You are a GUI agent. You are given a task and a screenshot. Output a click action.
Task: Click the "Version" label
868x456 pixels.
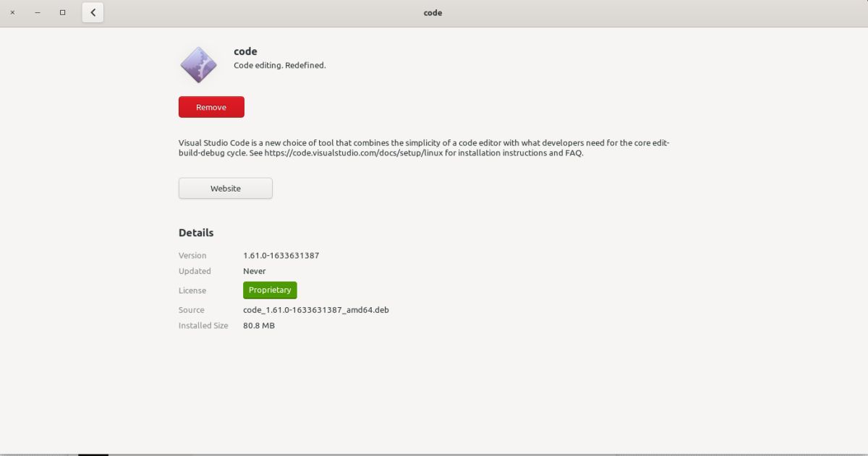click(192, 255)
